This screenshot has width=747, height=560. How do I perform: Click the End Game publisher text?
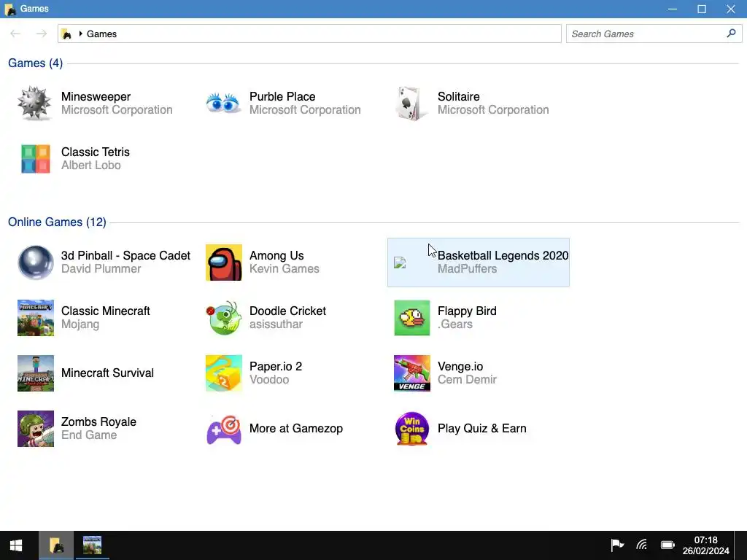pyautogui.click(x=89, y=435)
